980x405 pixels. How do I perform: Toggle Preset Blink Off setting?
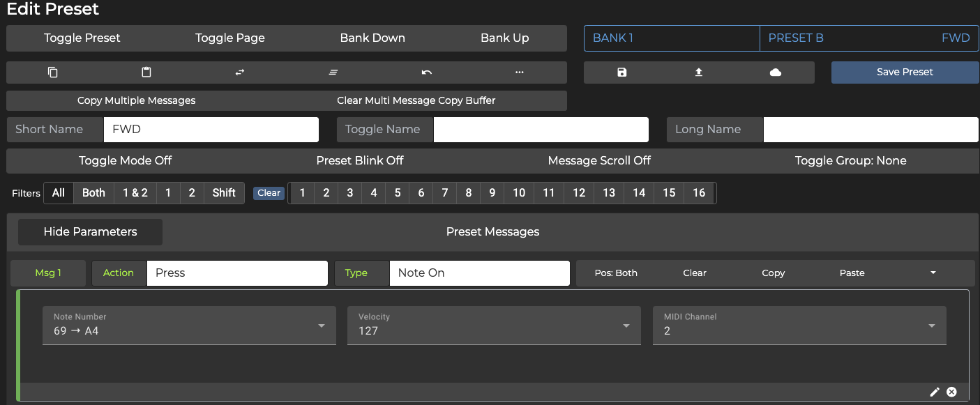point(360,161)
